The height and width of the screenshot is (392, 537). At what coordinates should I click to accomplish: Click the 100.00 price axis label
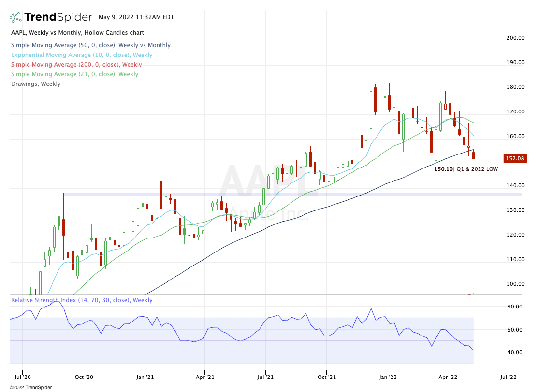point(515,284)
